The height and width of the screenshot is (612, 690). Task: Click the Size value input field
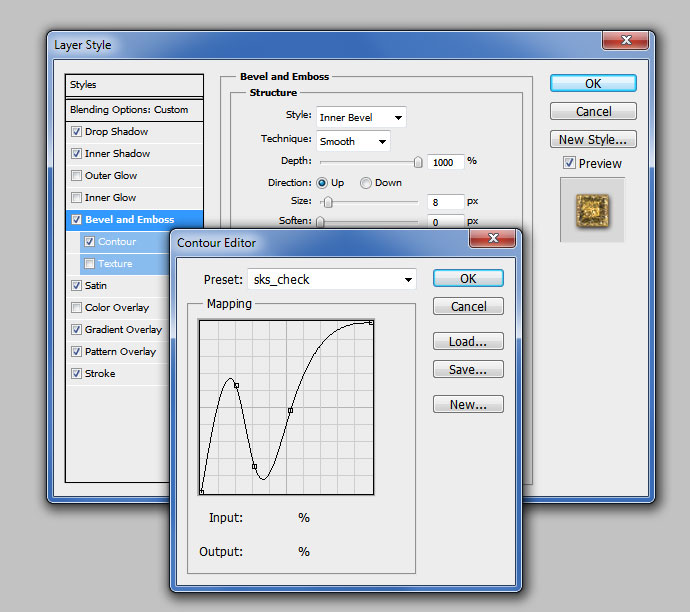[x=445, y=202]
